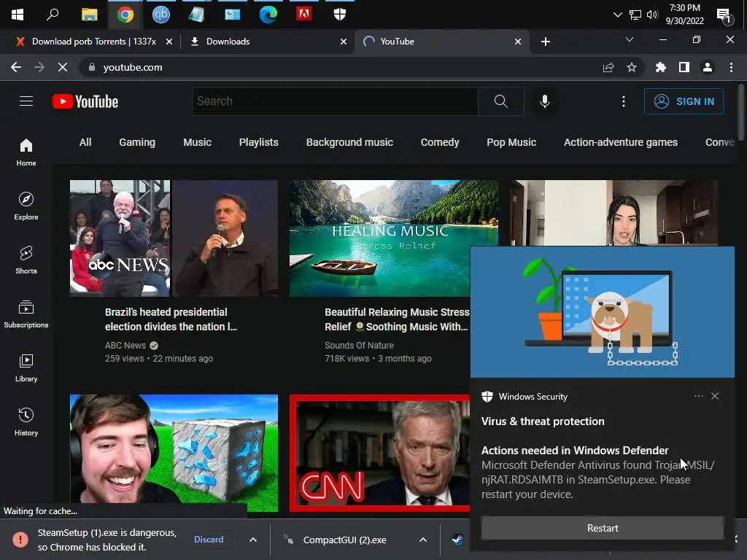This screenshot has width=747, height=560.
Task: Select the YouTube browser tab
Action: pos(441,42)
